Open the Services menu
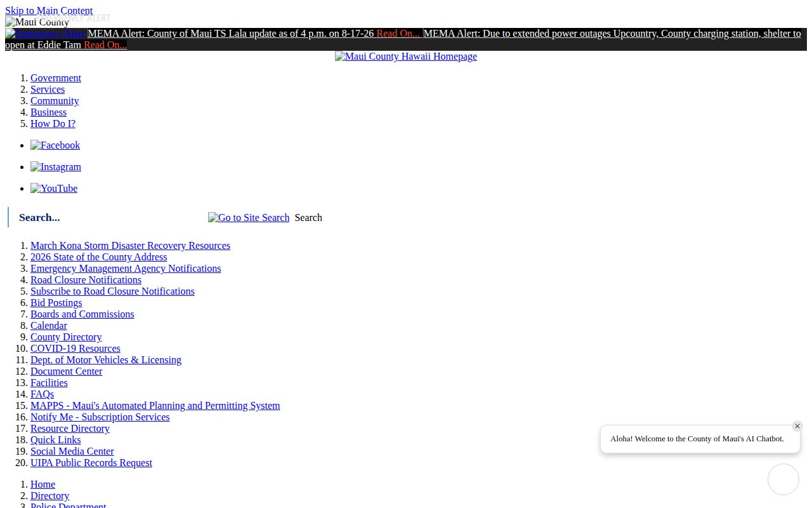The height and width of the screenshot is (508, 812). (48, 90)
